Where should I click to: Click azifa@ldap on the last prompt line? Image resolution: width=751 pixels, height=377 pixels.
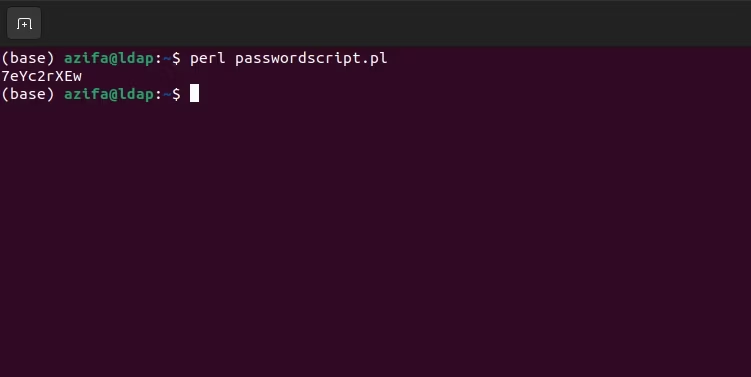click(109, 94)
